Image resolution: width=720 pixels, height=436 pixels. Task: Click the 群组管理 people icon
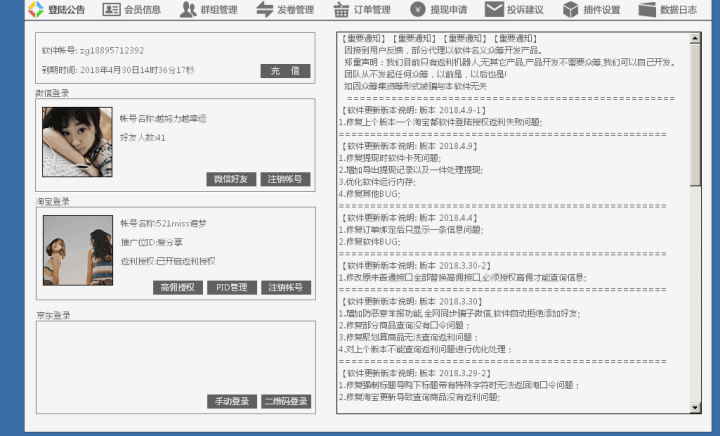click(188, 9)
